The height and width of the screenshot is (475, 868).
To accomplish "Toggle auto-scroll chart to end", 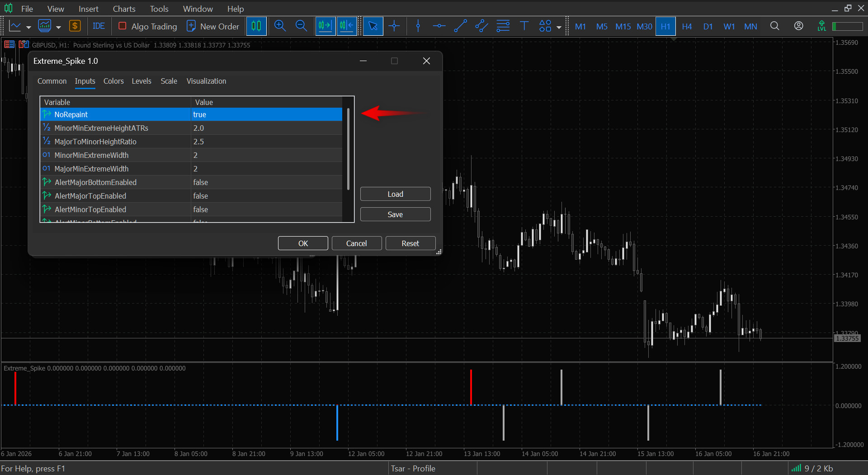I will coord(325,26).
